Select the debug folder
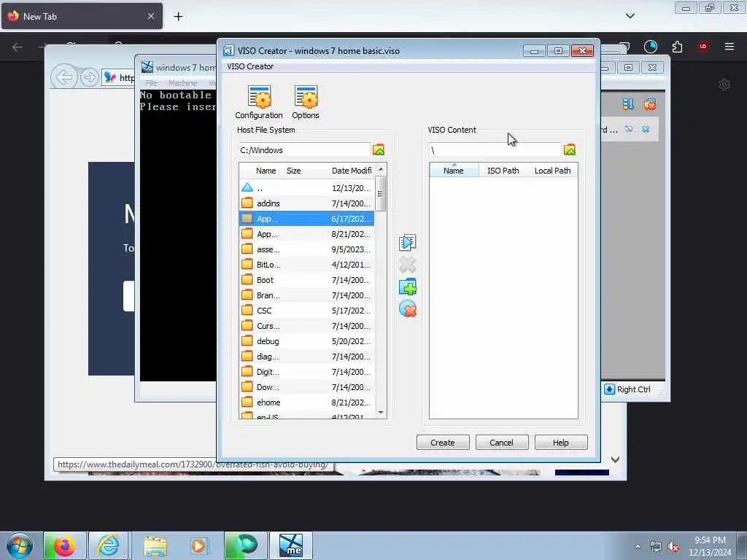This screenshot has height=560, width=747. pyautogui.click(x=306, y=341)
